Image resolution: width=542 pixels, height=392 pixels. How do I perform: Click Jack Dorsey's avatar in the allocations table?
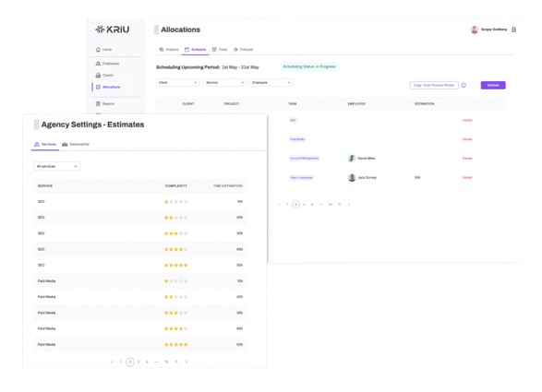click(352, 177)
